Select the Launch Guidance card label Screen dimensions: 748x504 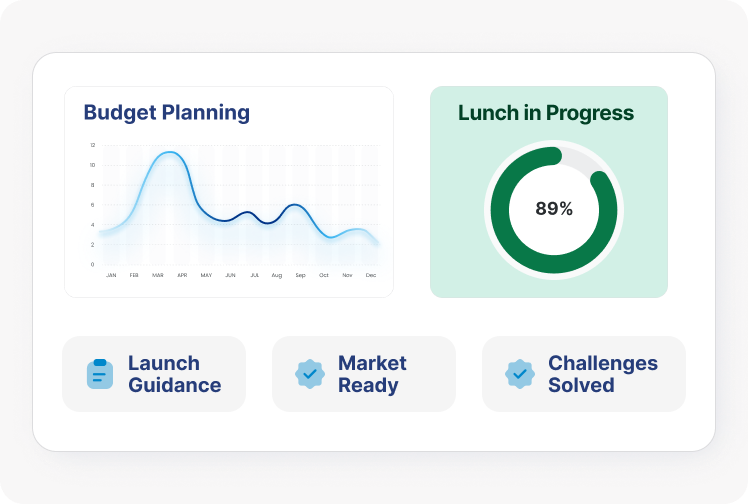174,374
